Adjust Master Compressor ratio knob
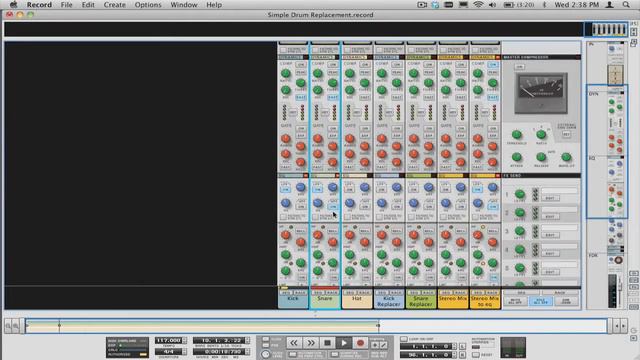This screenshot has width=640, height=360. pos(541,135)
